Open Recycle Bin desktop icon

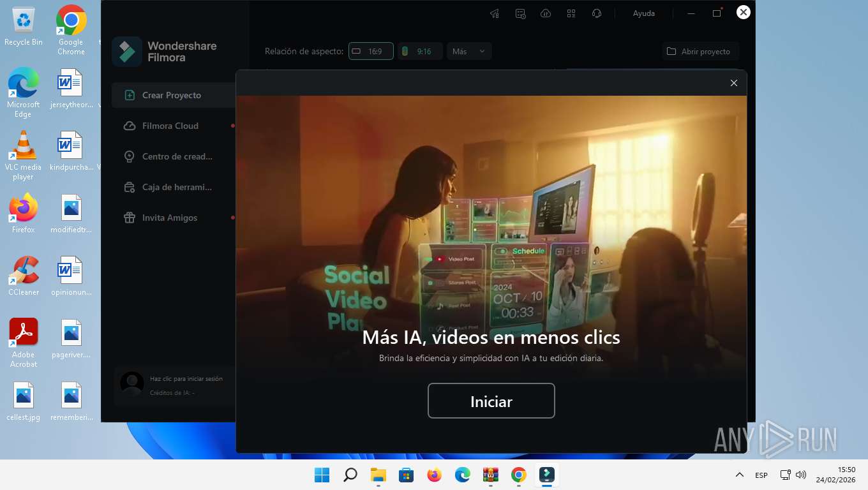pyautogui.click(x=24, y=26)
